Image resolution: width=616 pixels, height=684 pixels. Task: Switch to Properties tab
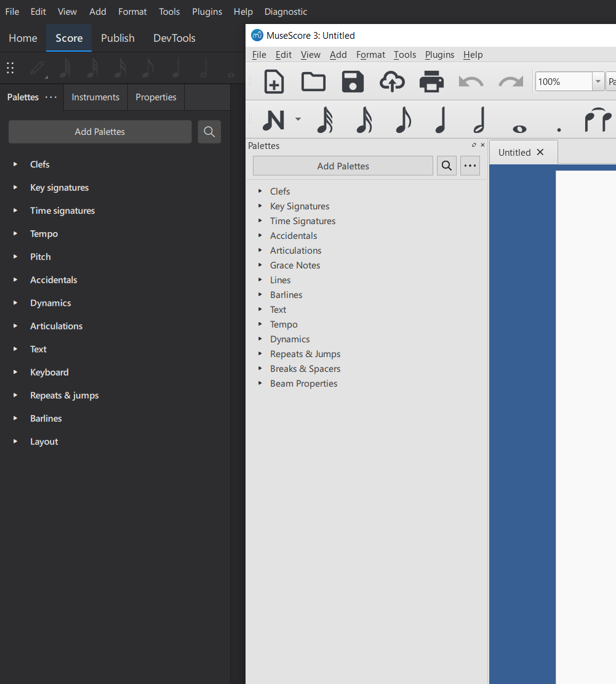tap(156, 97)
